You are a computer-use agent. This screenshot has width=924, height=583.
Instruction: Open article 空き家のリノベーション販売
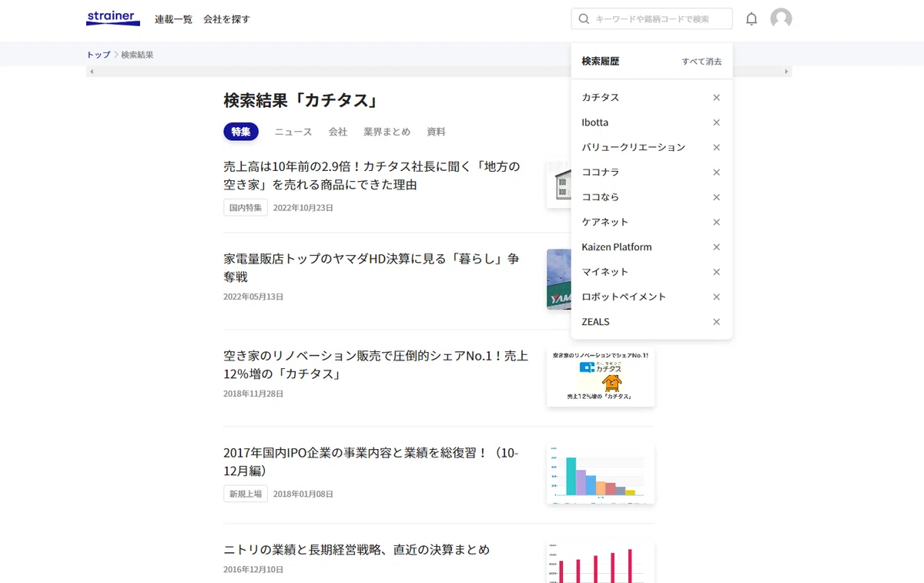point(376,365)
